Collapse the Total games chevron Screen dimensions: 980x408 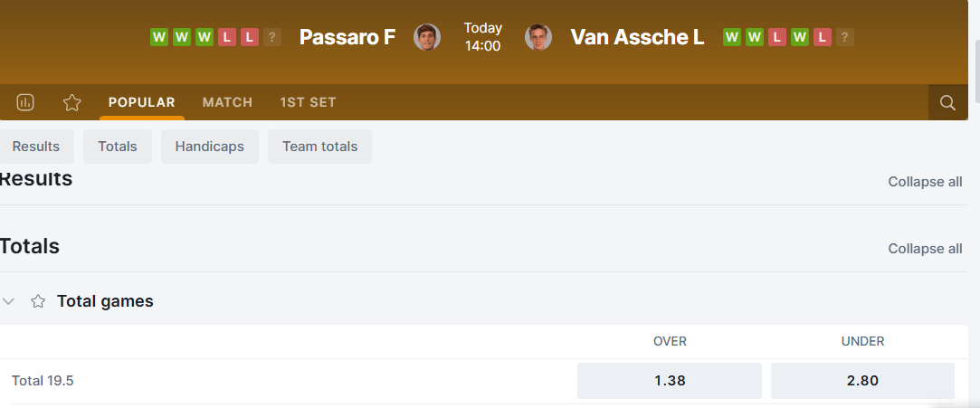coord(9,301)
